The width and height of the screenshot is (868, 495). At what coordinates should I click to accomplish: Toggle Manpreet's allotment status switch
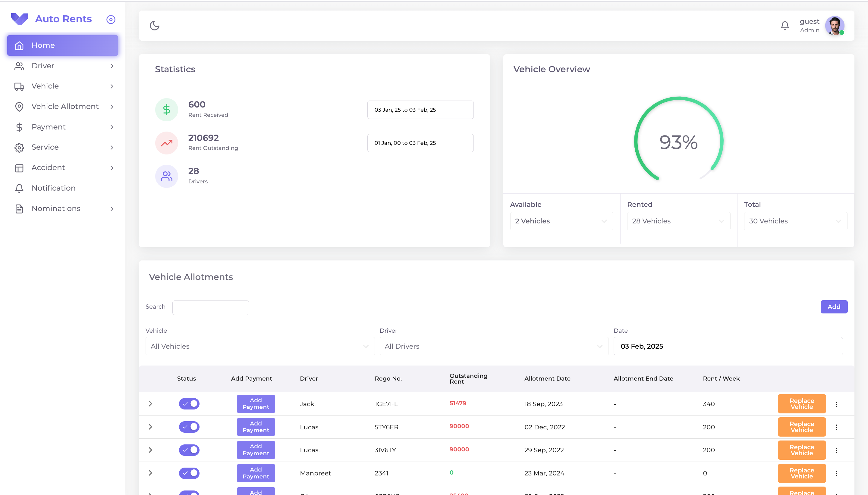click(x=189, y=473)
